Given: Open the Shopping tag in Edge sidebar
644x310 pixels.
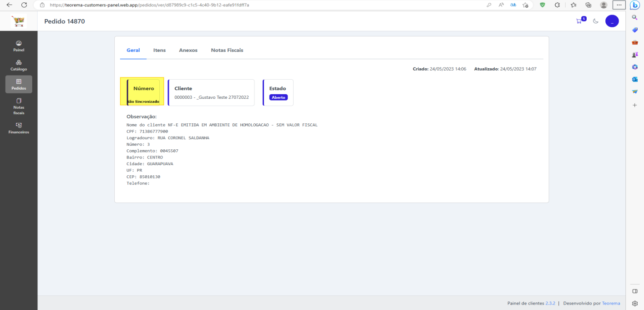Looking at the screenshot, I should [x=635, y=30].
